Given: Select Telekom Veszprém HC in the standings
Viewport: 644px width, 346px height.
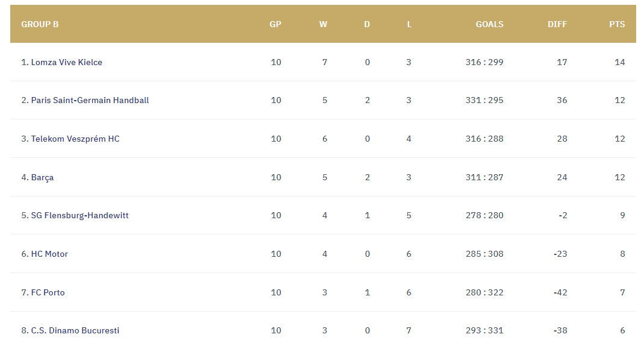Looking at the screenshot, I should coord(75,139).
